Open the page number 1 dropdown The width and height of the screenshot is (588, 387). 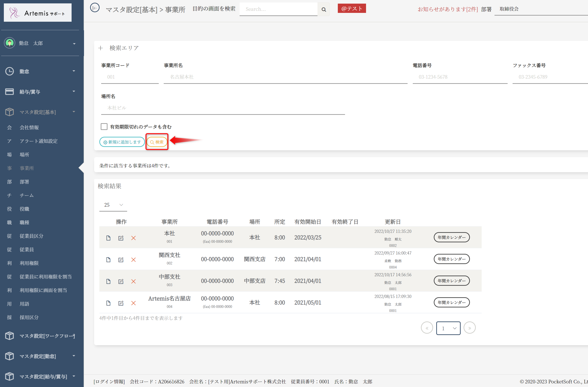pos(448,328)
